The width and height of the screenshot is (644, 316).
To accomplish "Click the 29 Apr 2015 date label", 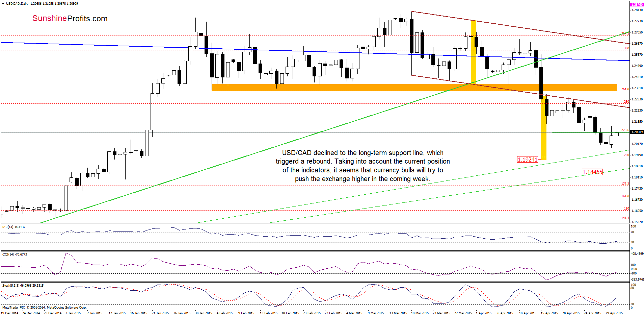I will (614, 313).
